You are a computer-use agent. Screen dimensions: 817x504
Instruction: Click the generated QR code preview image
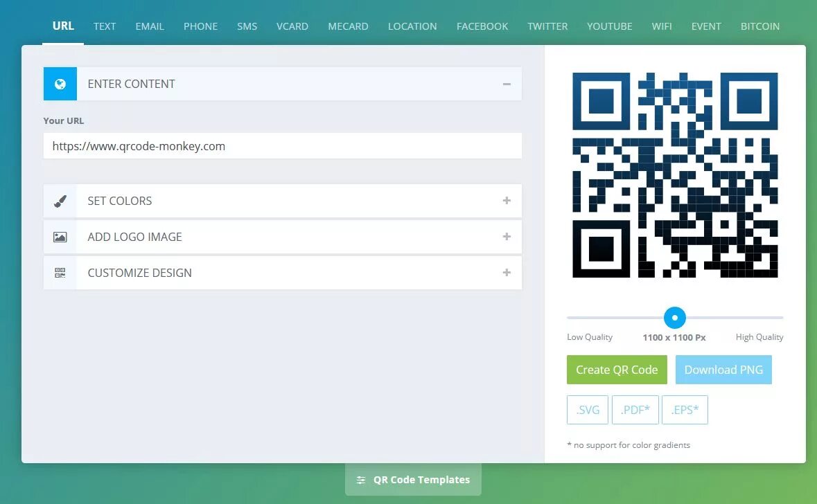[x=675, y=175]
